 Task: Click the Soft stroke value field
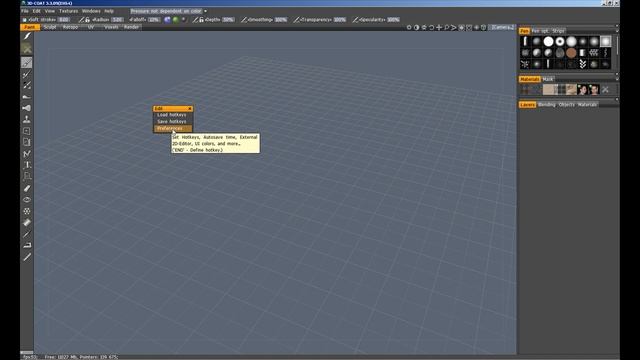click(x=64, y=20)
